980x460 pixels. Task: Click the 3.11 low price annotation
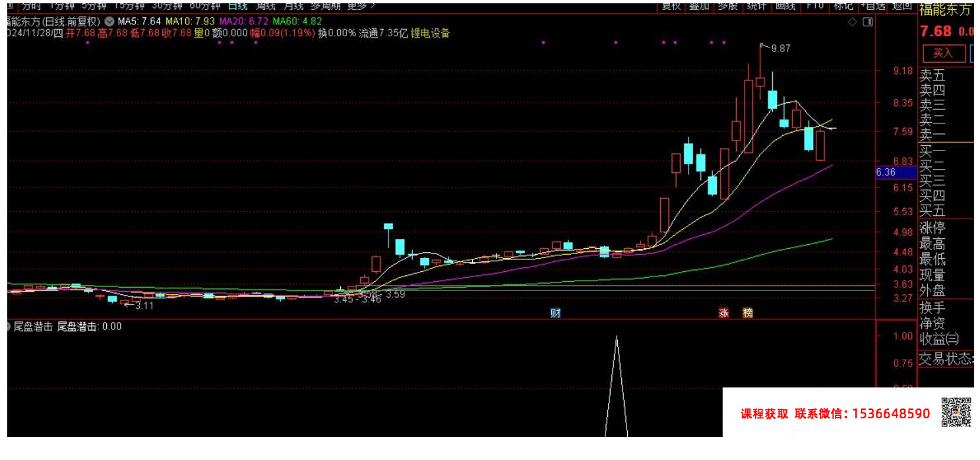click(144, 306)
